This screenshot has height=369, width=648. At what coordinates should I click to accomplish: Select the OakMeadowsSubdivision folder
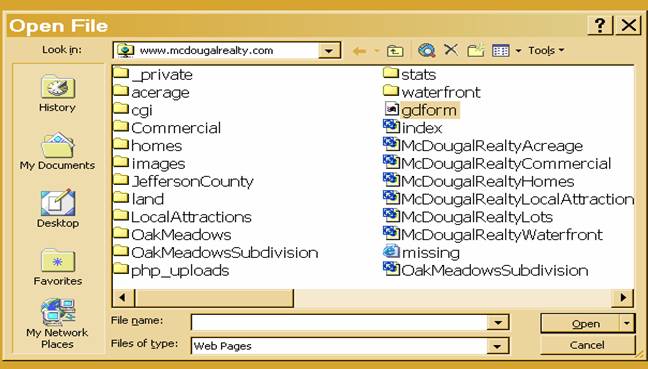pyautogui.click(x=216, y=252)
